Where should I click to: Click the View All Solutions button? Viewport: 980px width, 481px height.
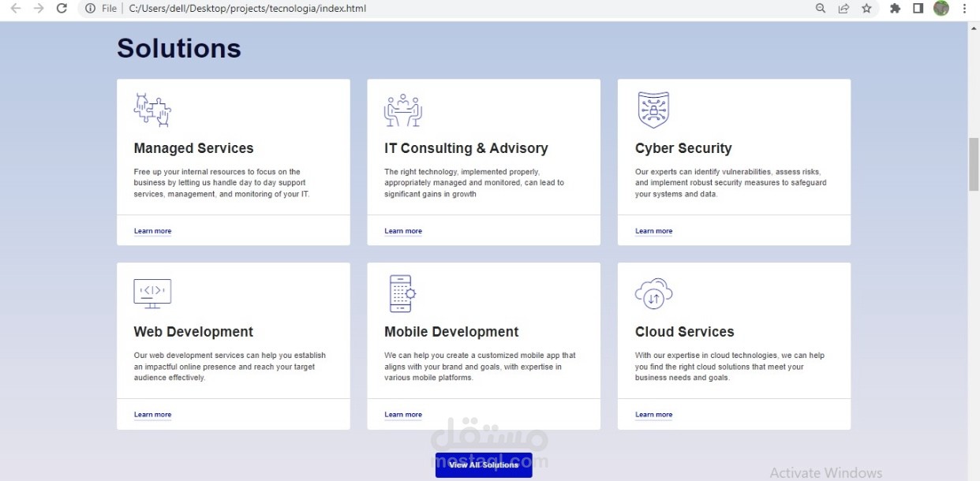tap(484, 465)
